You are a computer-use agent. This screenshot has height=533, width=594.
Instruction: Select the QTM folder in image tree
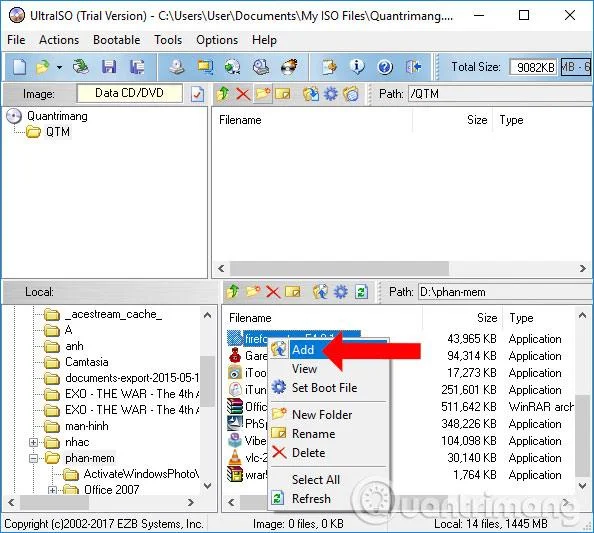(x=58, y=132)
